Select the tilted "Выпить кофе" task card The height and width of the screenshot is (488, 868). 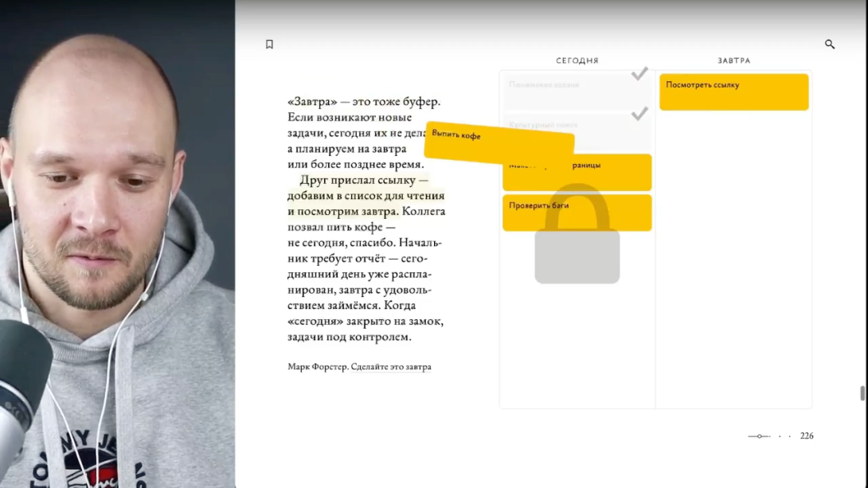point(499,142)
